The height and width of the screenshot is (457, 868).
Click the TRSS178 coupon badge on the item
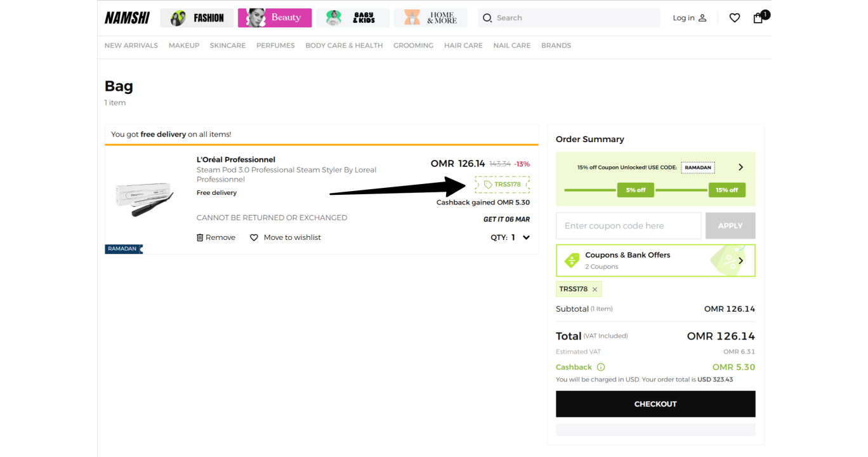502,185
